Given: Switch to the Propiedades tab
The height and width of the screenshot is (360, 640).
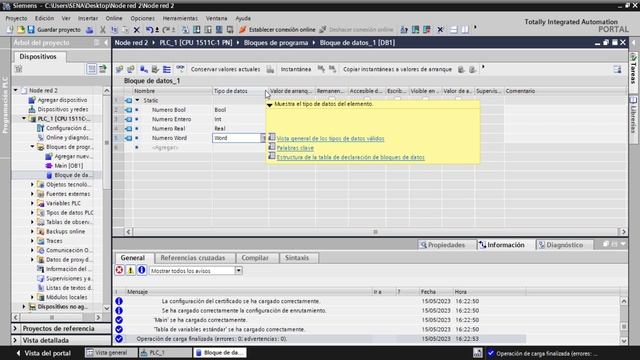Looking at the screenshot, I should [446, 245].
